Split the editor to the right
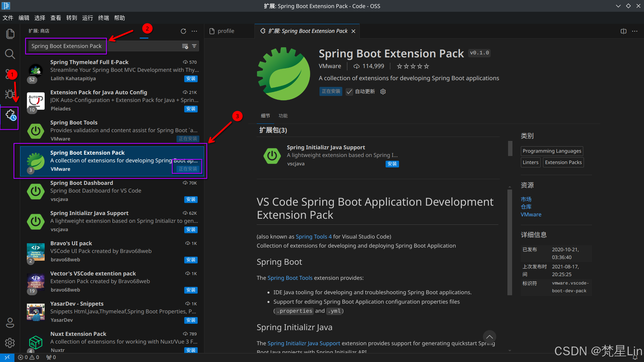644x362 pixels. point(623,31)
